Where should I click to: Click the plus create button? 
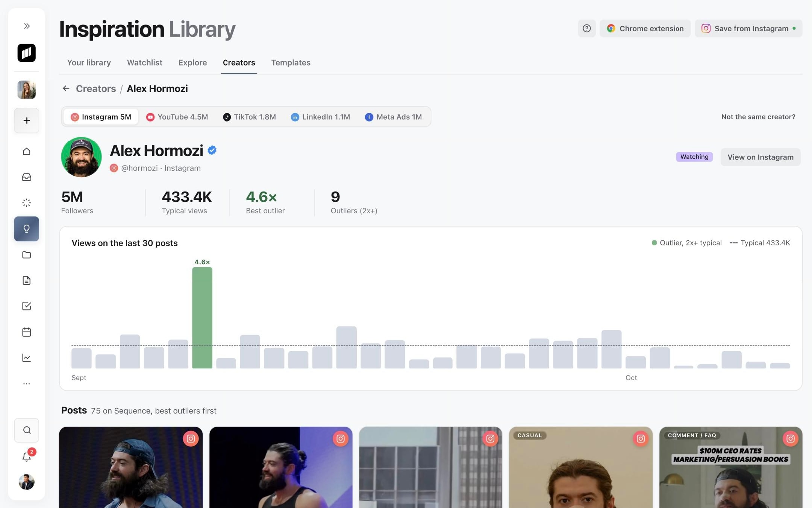(x=27, y=120)
